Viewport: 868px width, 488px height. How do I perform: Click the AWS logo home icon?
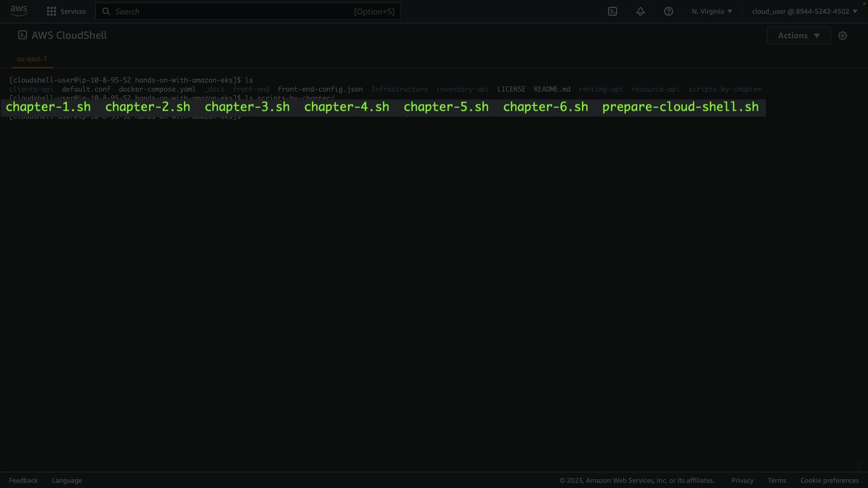19,11
